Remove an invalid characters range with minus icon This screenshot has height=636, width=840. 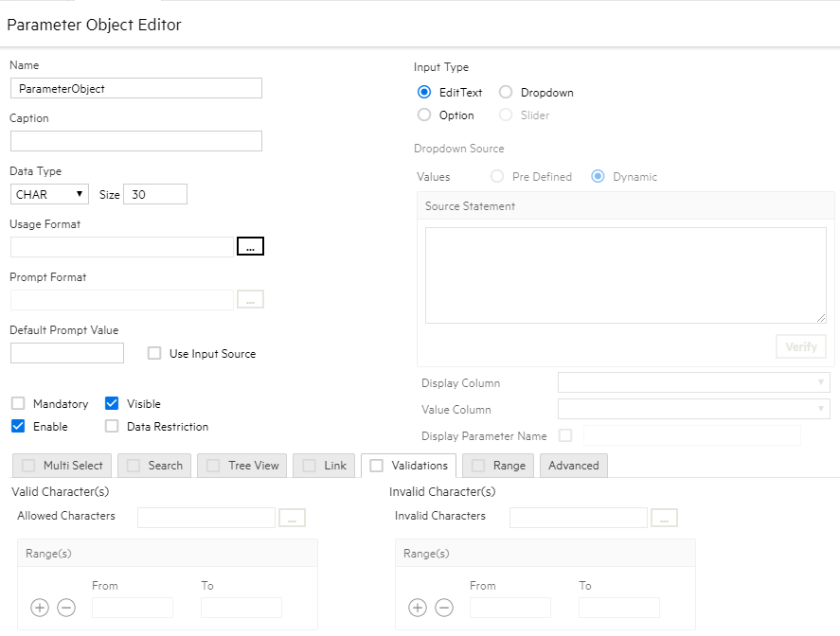coord(444,608)
